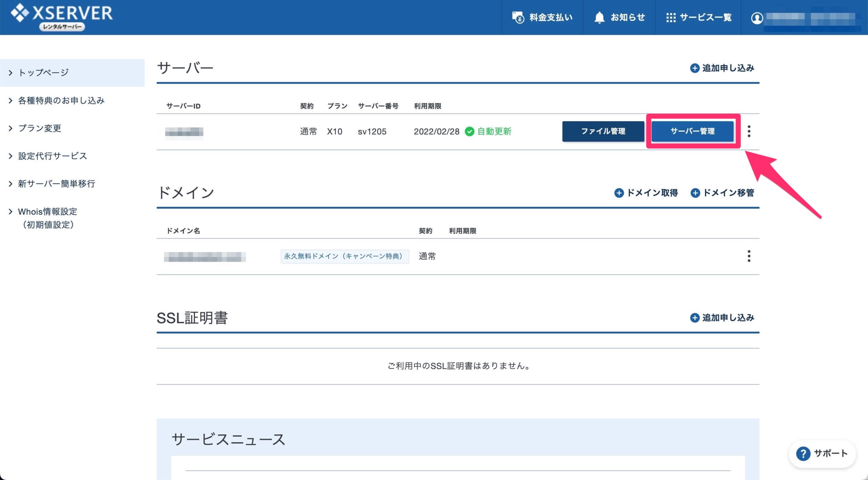Image resolution: width=868 pixels, height=480 pixels.
Task: Click plus icon beside SSL証明書 追加申し込み
Action: [x=694, y=318]
